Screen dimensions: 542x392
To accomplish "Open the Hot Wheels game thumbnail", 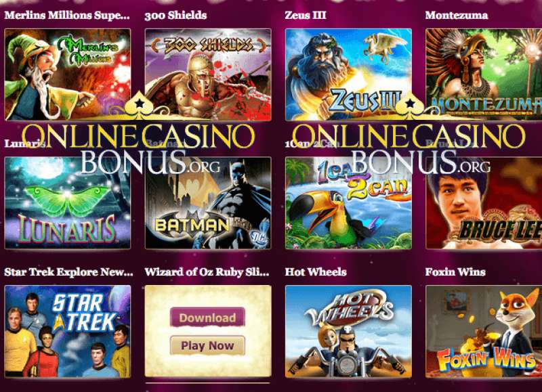I will [348, 332].
